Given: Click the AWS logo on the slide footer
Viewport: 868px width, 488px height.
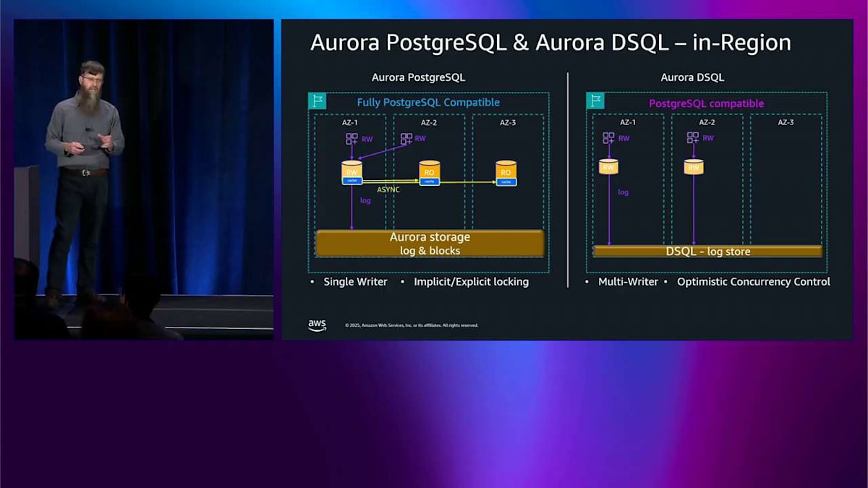Looking at the screenshot, I should pyautogui.click(x=317, y=325).
